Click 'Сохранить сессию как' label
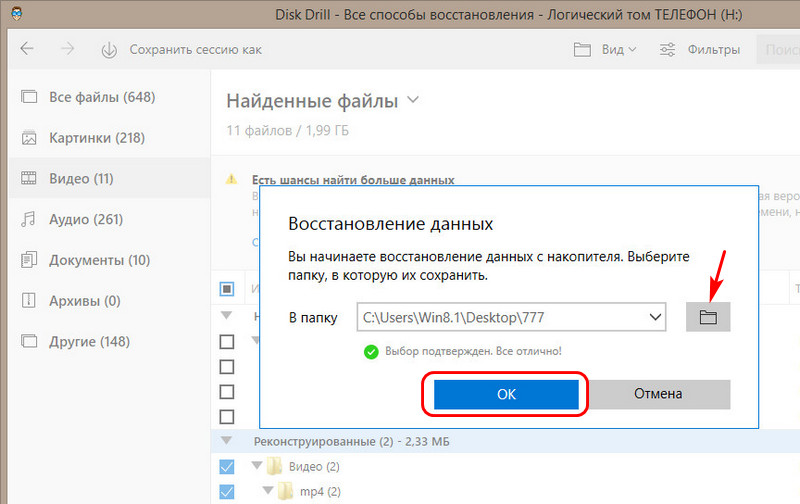This screenshot has width=800, height=504. 195,49
